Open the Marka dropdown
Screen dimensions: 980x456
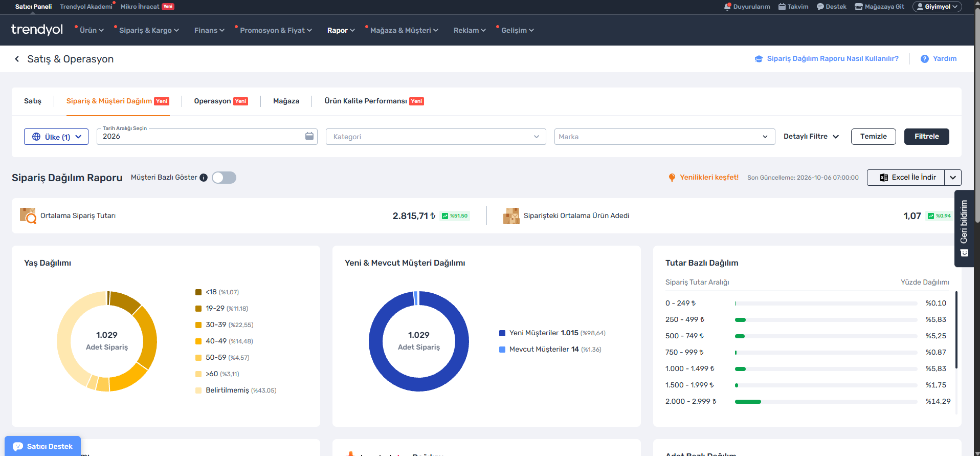tap(665, 137)
